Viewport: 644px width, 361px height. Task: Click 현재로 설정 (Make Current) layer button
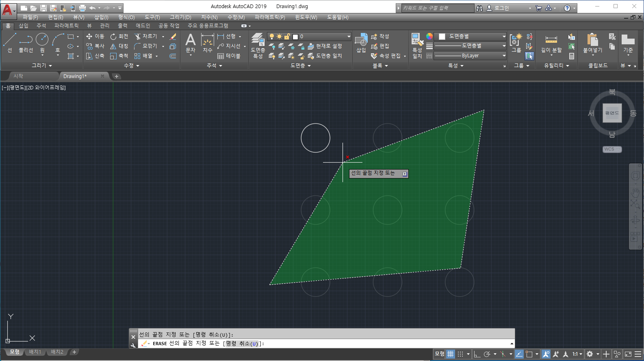click(325, 46)
